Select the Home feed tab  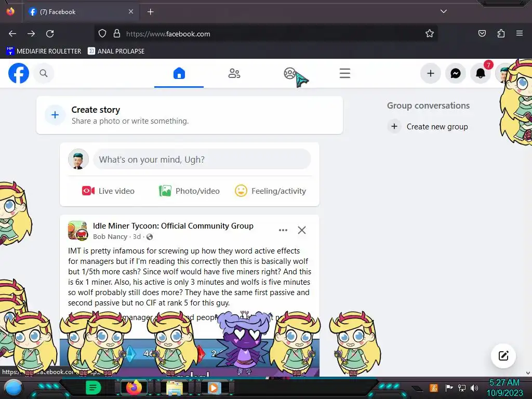179,73
